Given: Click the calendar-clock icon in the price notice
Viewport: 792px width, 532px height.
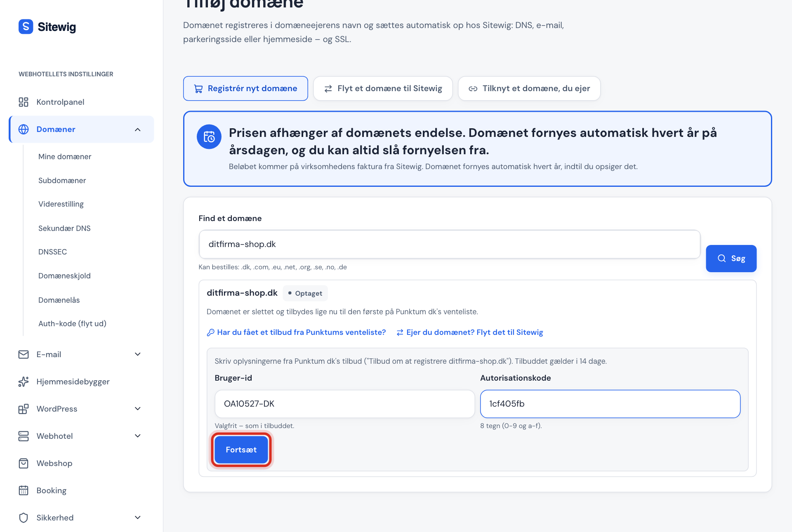Looking at the screenshot, I should tap(209, 137).
